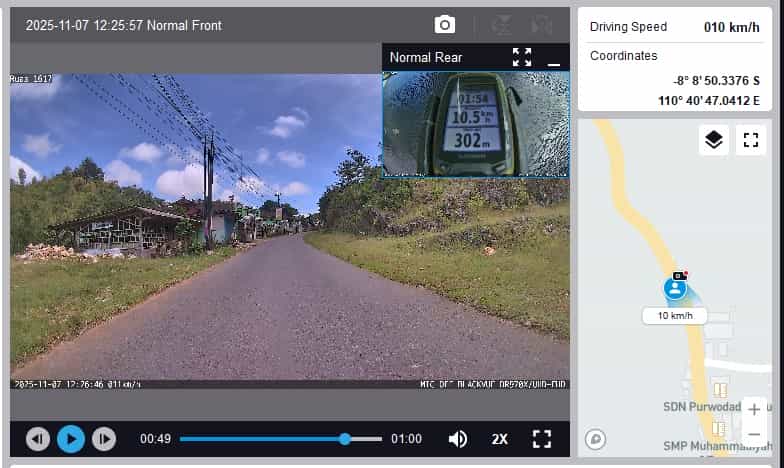Mute the video volume

click(458, 439)
